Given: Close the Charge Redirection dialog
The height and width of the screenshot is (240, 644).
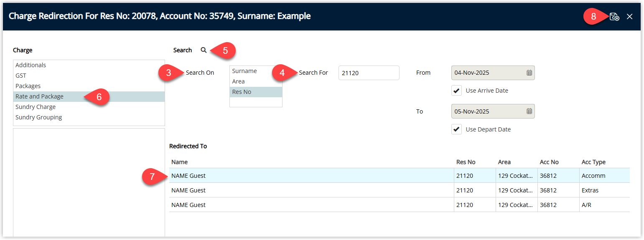Looking at the screenshot, I should coord(630,17).
